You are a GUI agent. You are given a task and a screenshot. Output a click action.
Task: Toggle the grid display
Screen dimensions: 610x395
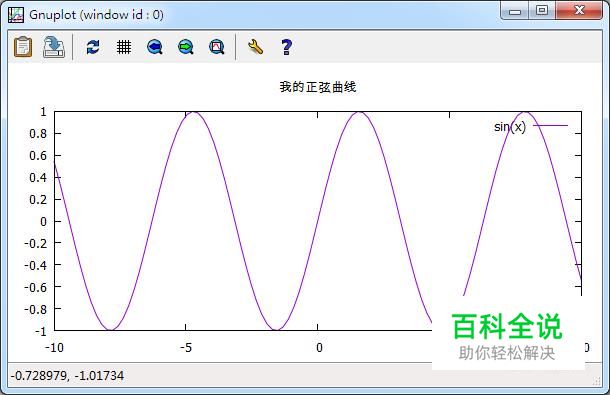tap(124, 47)
